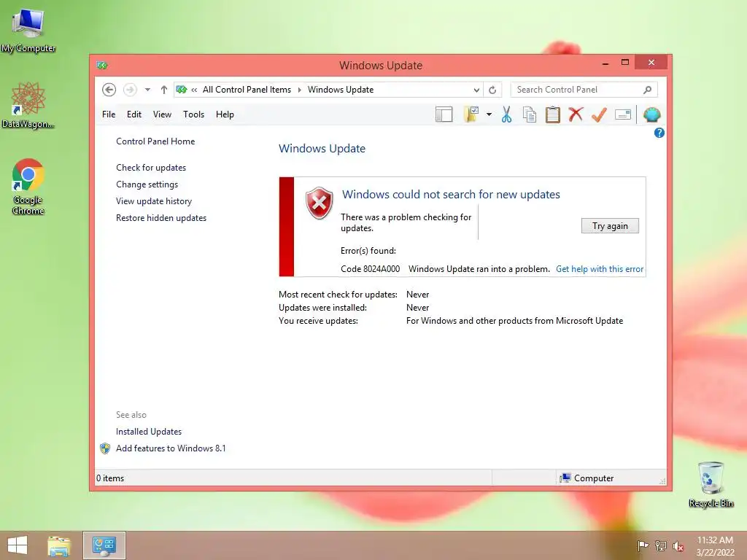Viewport: 747px width, 560px height.
Task: Click the Windows Update page heading
Action: pyautogui.click(x=322, y=149)
